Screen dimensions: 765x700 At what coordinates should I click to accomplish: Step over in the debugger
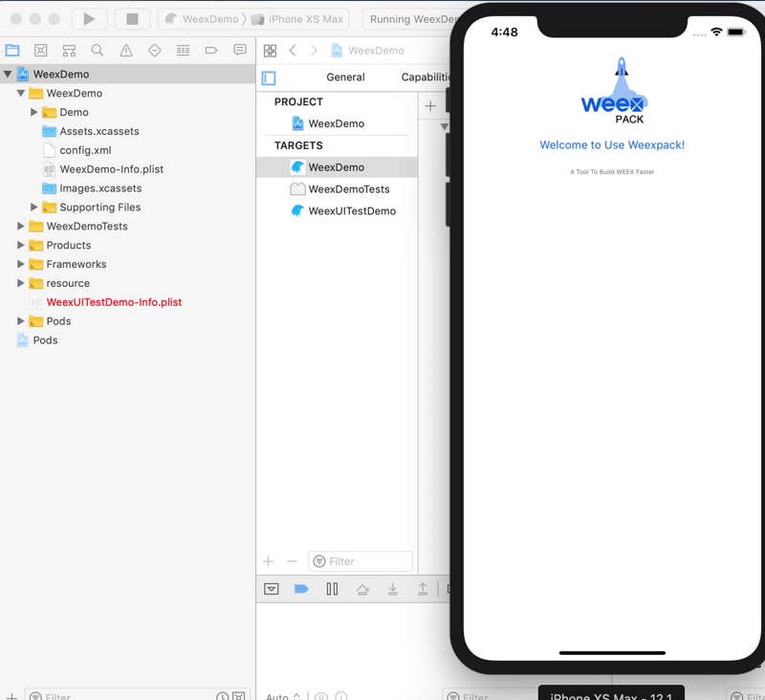(362, 589)
